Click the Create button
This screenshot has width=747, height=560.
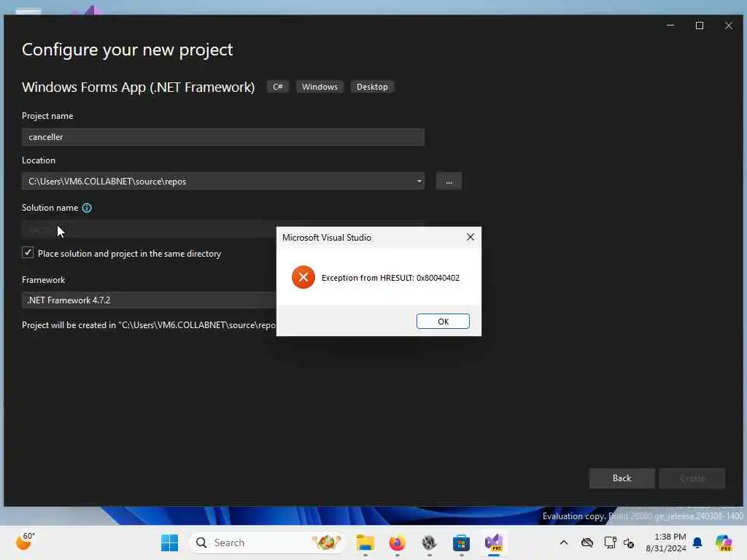point(692,478)
